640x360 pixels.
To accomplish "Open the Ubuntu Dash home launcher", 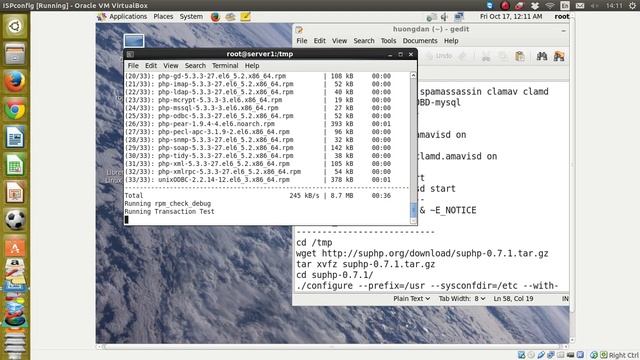I will 15,26.
